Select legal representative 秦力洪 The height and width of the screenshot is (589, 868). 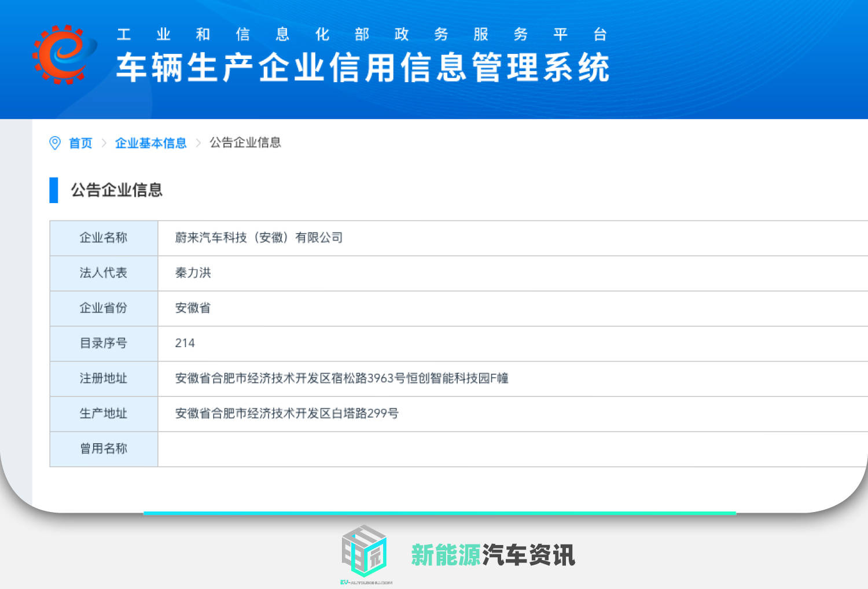[193, 273]
